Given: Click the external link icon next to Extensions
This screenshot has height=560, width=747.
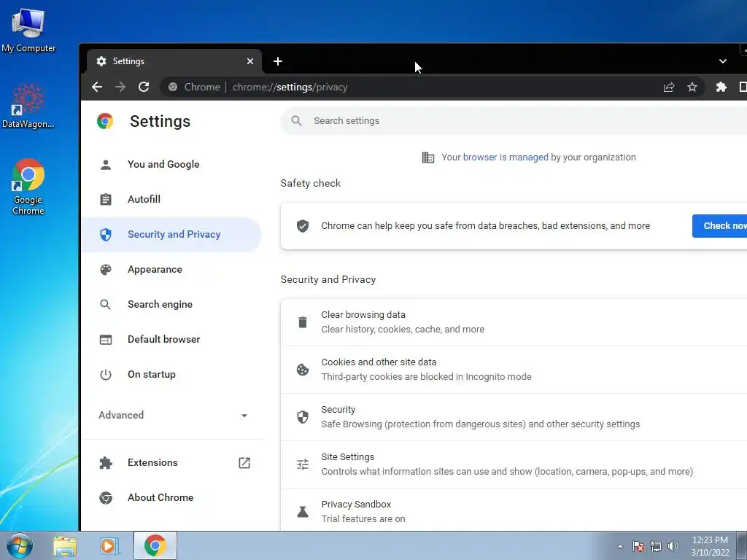Looking at the screenshot, I should [x=244, y=463].
